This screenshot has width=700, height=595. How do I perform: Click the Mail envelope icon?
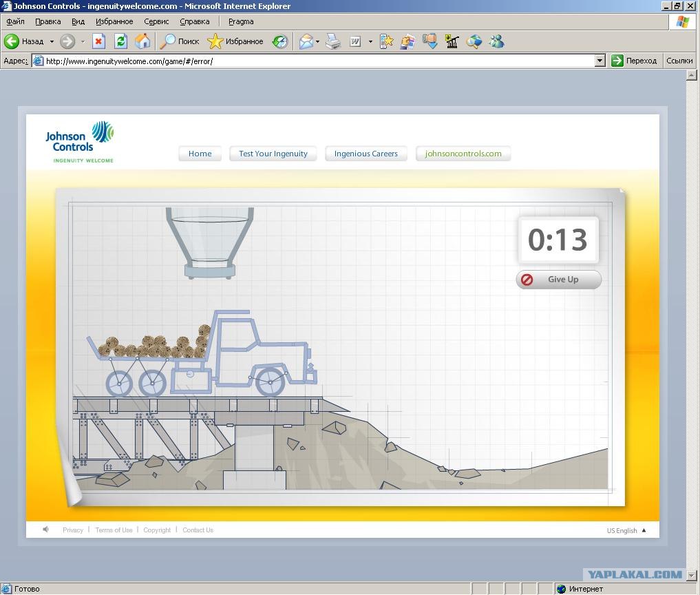pos(306,41)
